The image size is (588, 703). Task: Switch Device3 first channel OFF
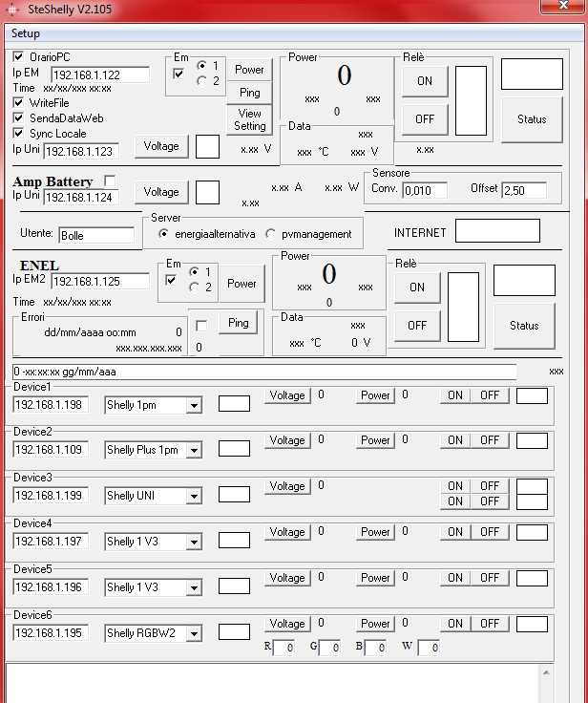490,486
